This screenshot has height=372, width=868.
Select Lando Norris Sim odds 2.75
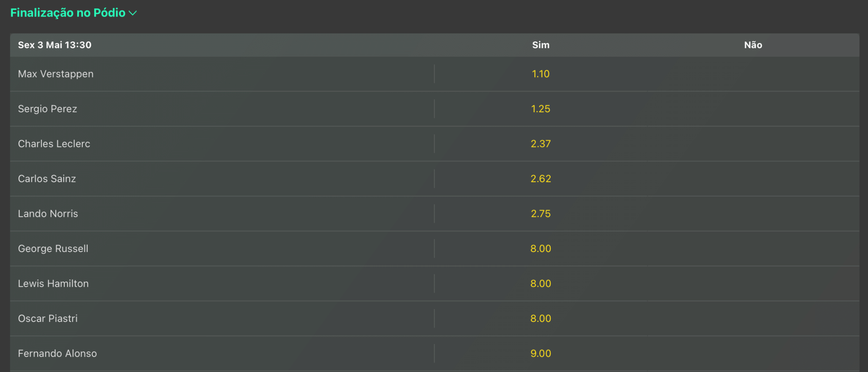point(541,214)
